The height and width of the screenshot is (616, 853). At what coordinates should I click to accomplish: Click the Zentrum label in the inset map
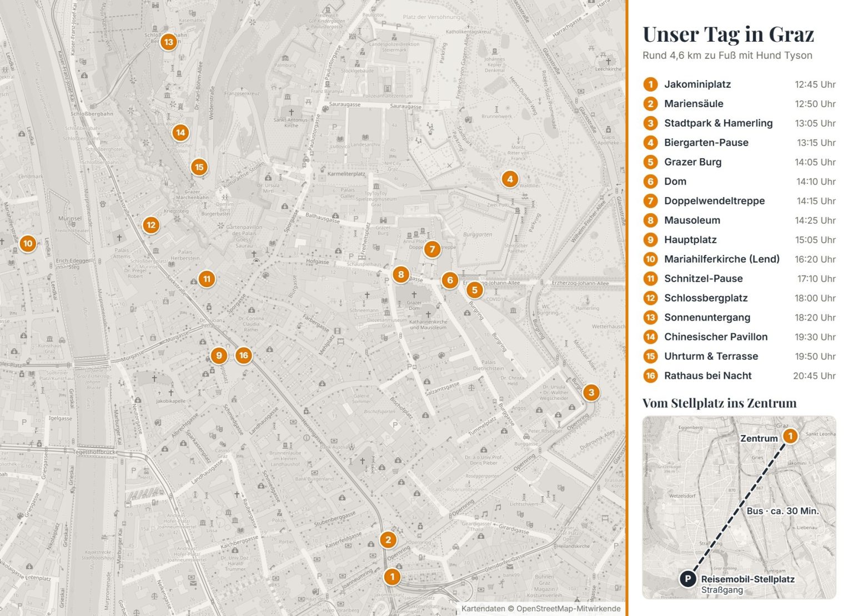(759, 438)
